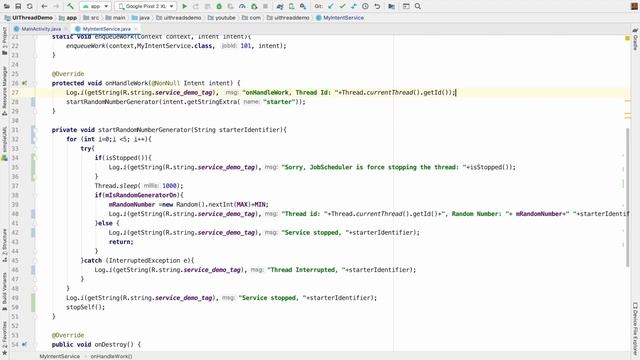Click line number 37 in gutter

tap(15, 186)
